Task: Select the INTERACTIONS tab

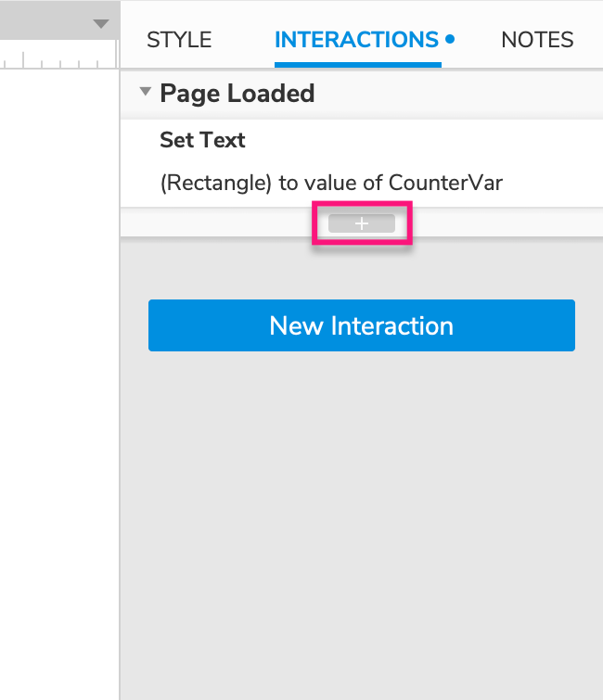Action: [356, 40]
